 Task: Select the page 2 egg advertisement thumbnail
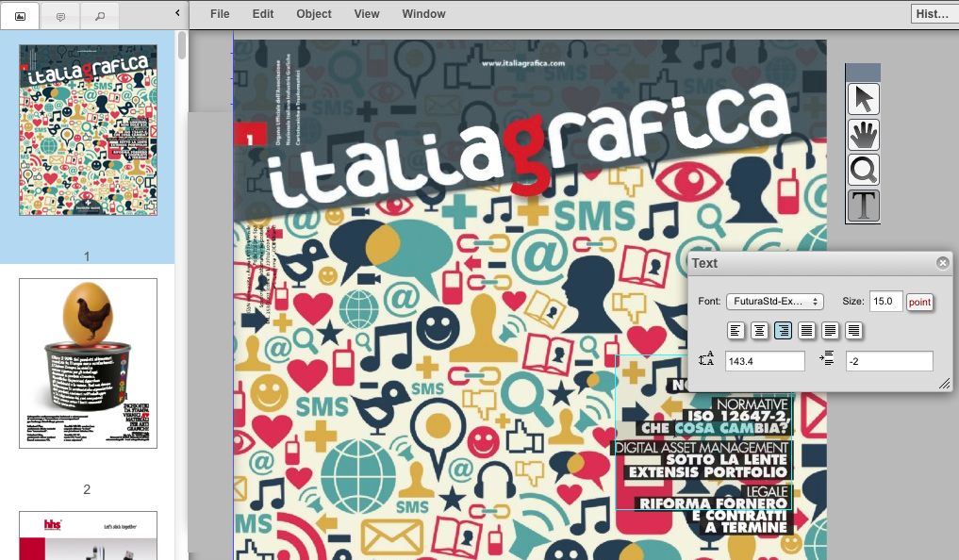87,362
